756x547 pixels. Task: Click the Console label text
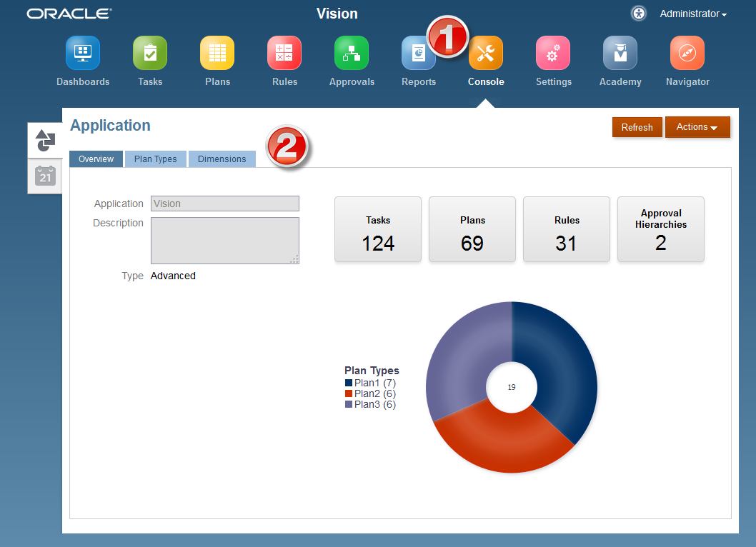click(486, 82)
